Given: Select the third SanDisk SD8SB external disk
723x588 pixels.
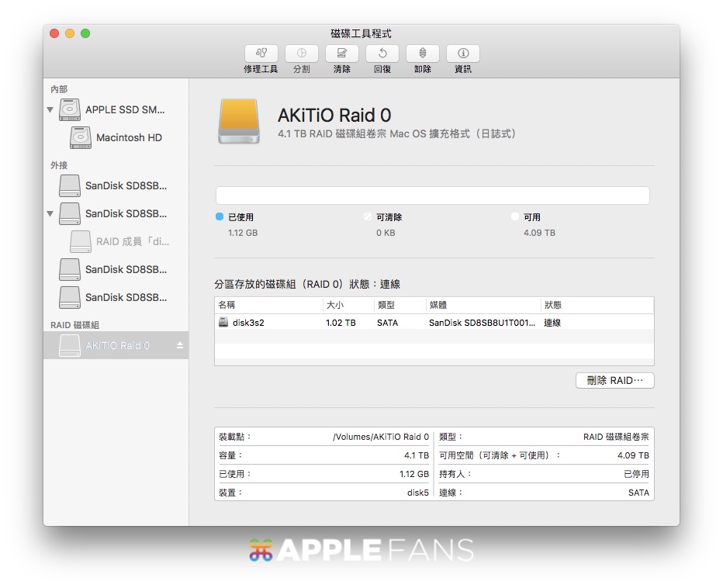Looking at the screenshot, I should pos(116,269).
